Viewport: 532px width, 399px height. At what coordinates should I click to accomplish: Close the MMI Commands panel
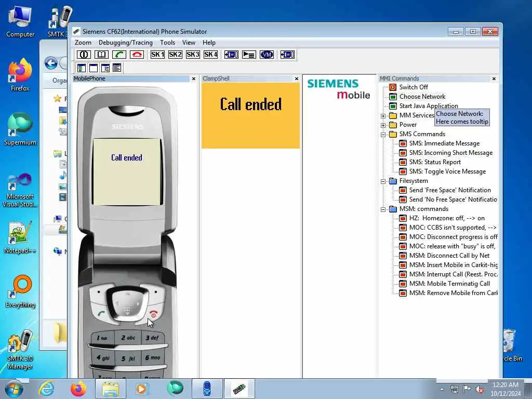[494, 79]
